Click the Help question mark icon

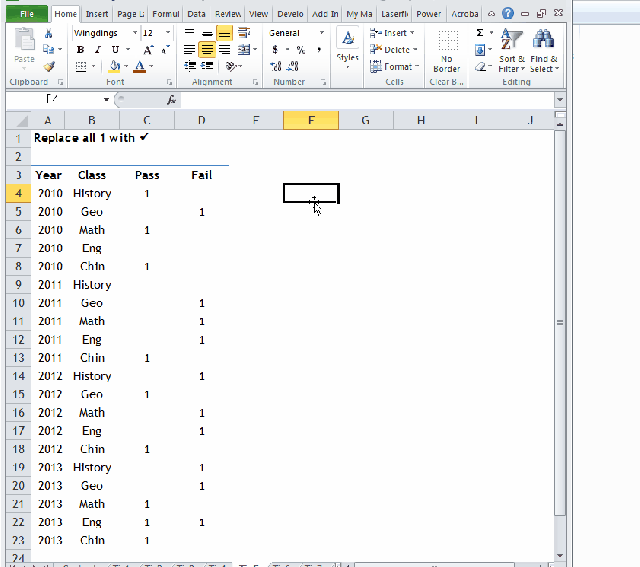tap(508, 13)
